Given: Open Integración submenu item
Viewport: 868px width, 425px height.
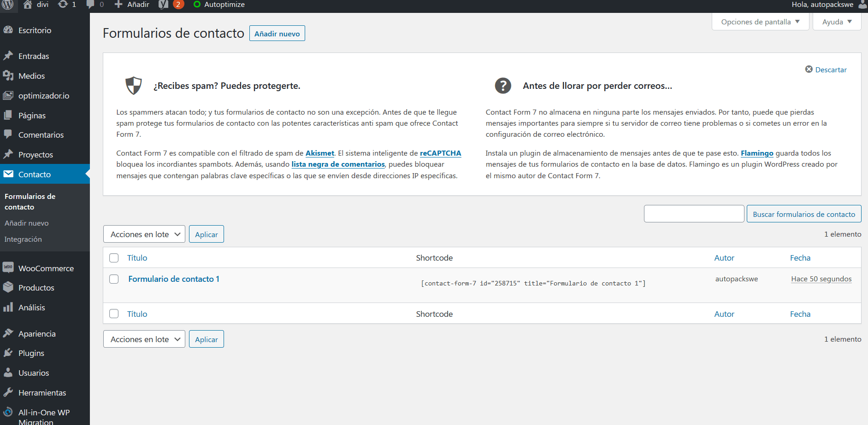Looking at the screenshot, I should (x=23, y=239).
